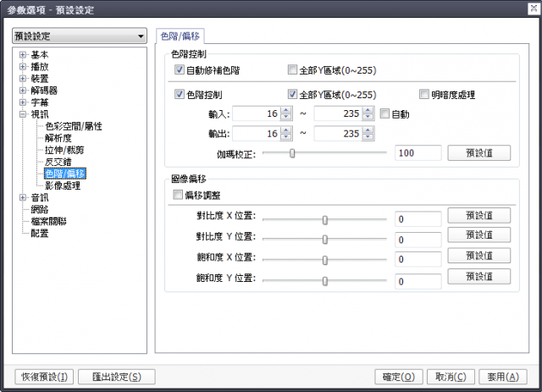Reset 飽和度 Y 位置 with 預設值 button
542x392 pixels.
(x=479, y=277)
